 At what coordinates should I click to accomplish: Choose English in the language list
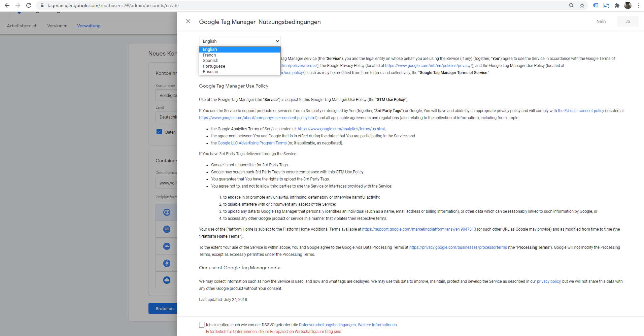coord(240,49)
